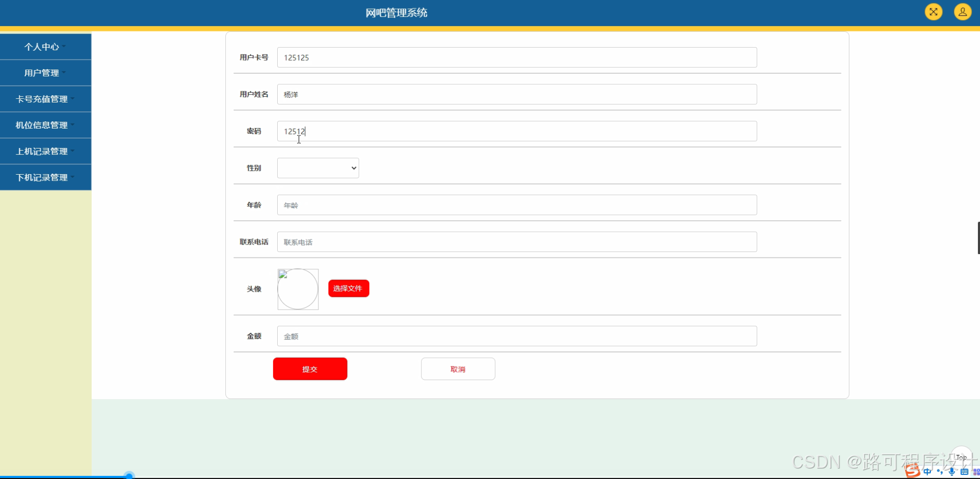Click the page vertical scrollbar thumb
Viewport: 980px width, 479px height.
click(978, 238)
